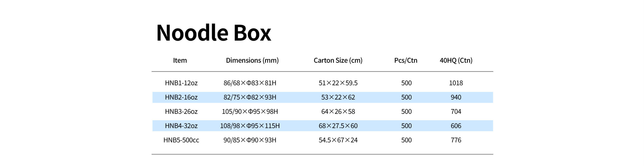Select the Item column header
This screenshot has height=166, width=644.
pyautogui.click(x=180, y=60)
